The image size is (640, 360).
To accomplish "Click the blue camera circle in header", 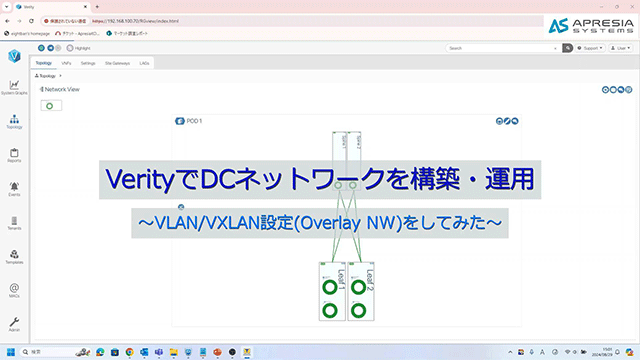I will coord(51,48).
